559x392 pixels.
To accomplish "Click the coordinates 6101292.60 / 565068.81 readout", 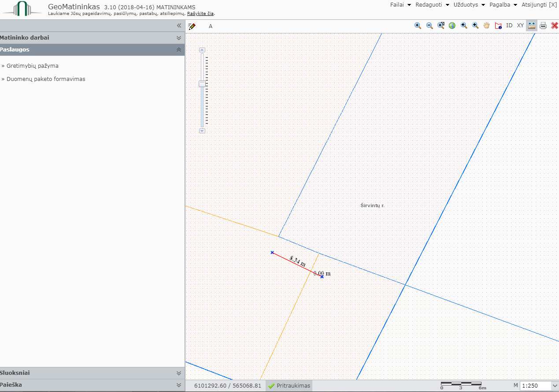I will point(228,386).
